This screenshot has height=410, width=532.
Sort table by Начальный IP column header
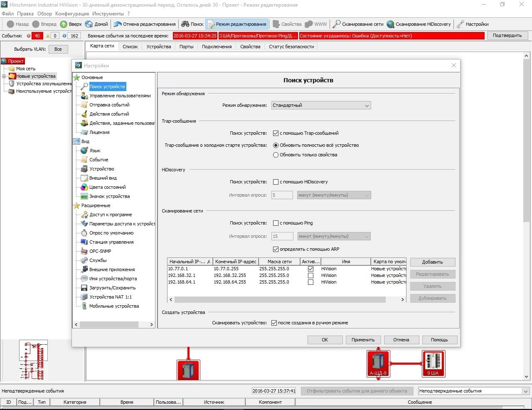point(190,262)
